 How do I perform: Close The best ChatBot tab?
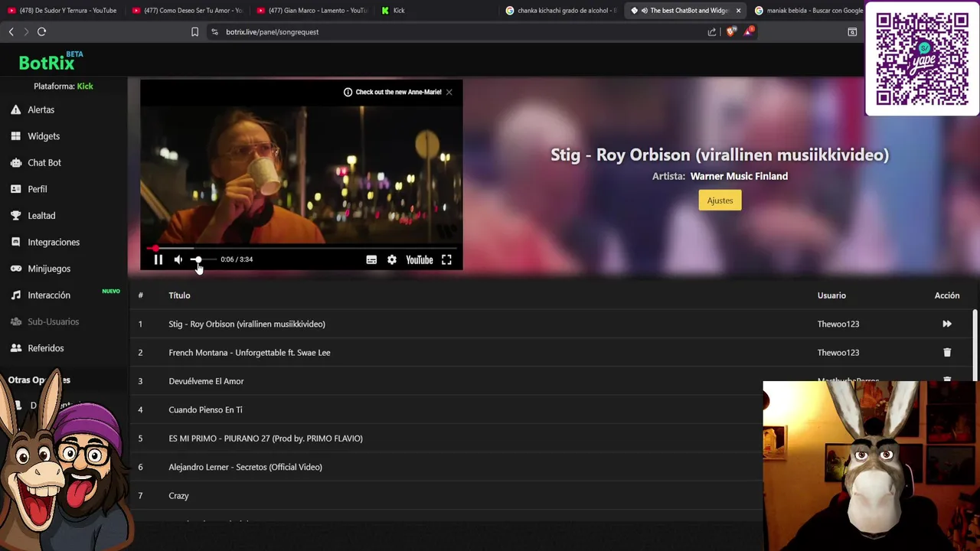pyautogui.click(x=738, y=11)
